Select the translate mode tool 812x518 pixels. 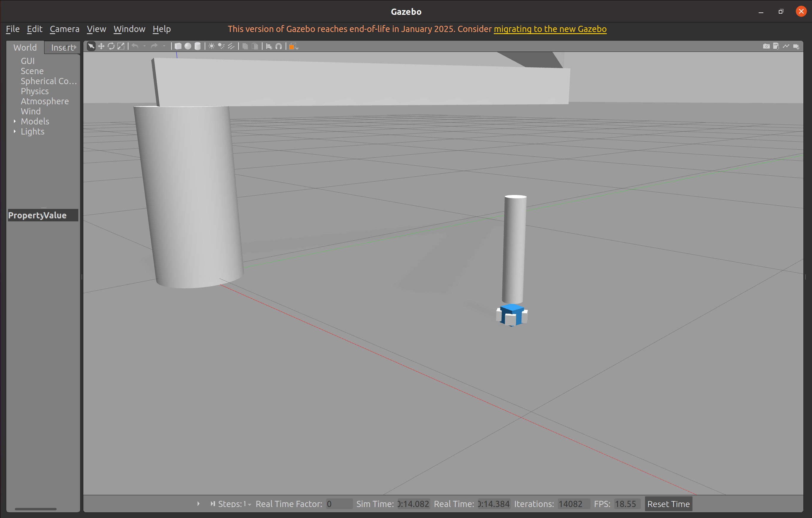click(x=101, y=46)
